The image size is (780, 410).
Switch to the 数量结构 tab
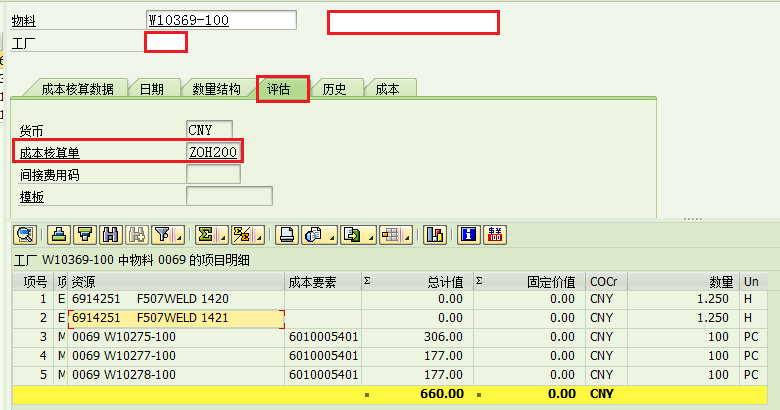216,89
